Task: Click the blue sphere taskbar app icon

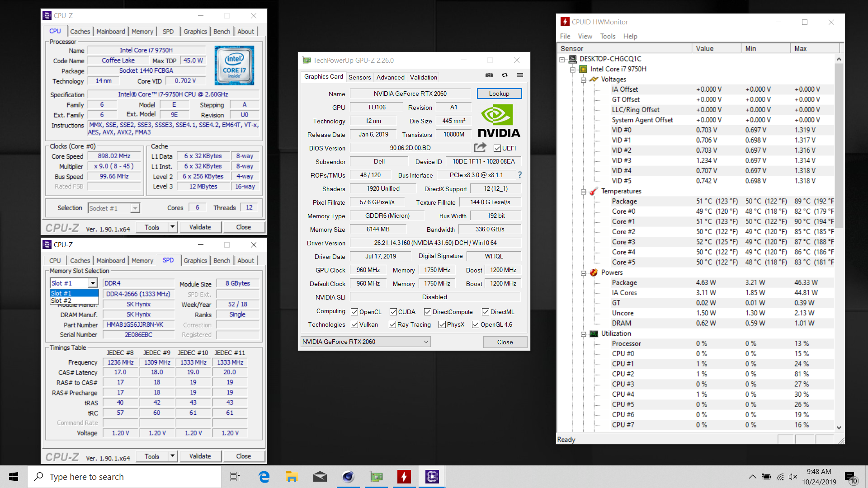Action: click(x=348, y=477)
